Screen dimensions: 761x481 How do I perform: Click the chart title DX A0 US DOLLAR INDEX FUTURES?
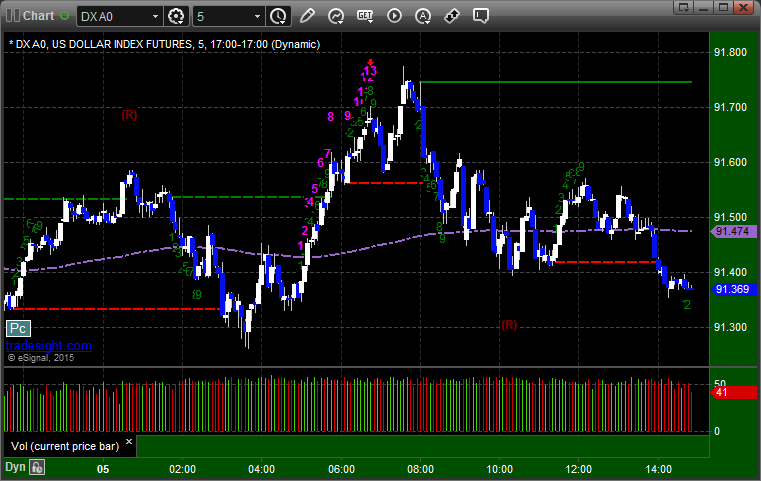(x=165, y=44)
